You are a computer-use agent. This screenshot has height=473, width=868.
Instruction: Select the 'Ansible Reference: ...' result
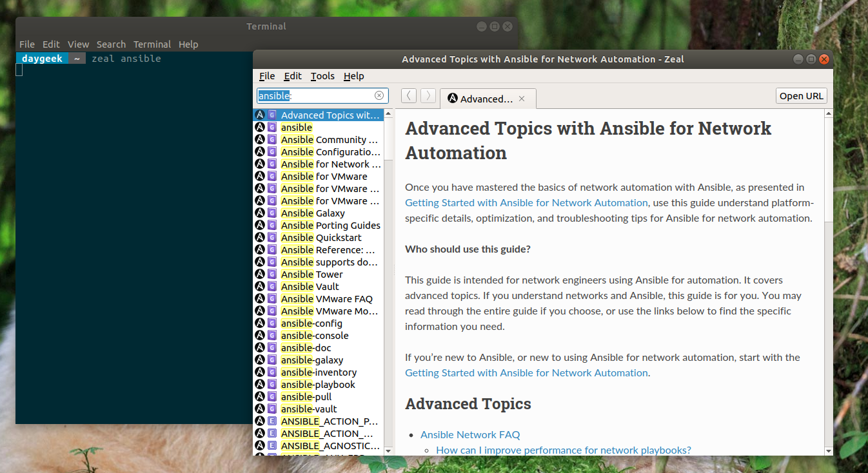coord(319,249)
